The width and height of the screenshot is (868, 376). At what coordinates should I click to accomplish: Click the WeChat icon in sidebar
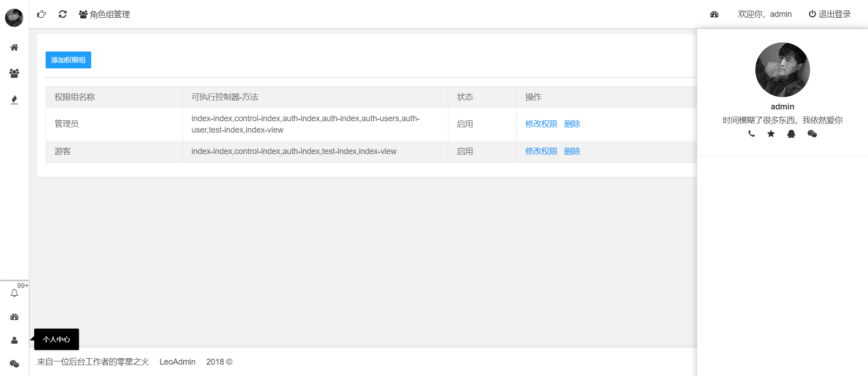14,364
